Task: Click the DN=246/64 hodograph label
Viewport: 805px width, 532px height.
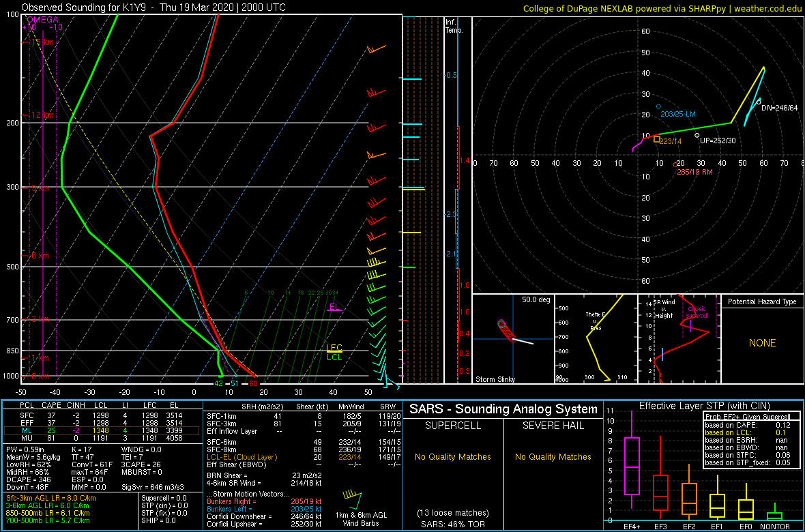Action: coord(779,108)
